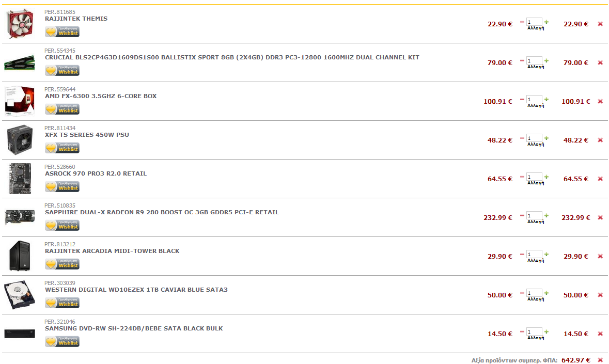Viewport: 609px width, 364px height.
Task: Decrease quantity of Raijintek Arcadia case
Action: click(522, 255)
